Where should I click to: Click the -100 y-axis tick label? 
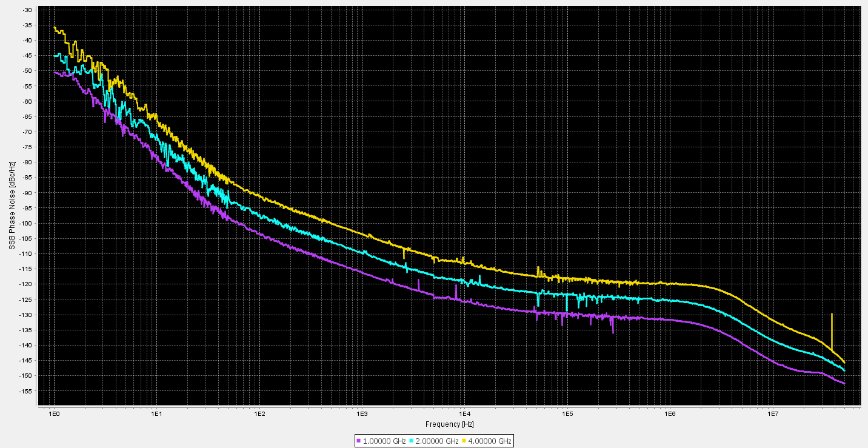tap(26, 224)
